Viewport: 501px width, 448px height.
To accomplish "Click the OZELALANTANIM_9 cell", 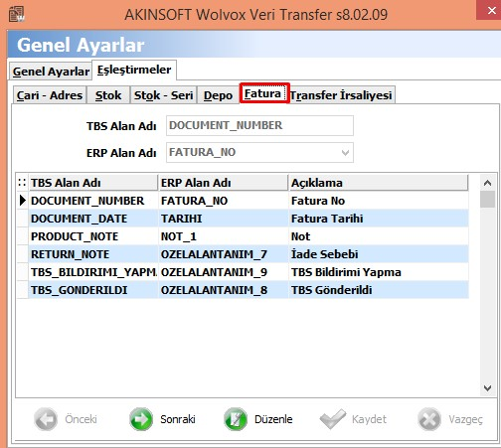I will (224, 272).
